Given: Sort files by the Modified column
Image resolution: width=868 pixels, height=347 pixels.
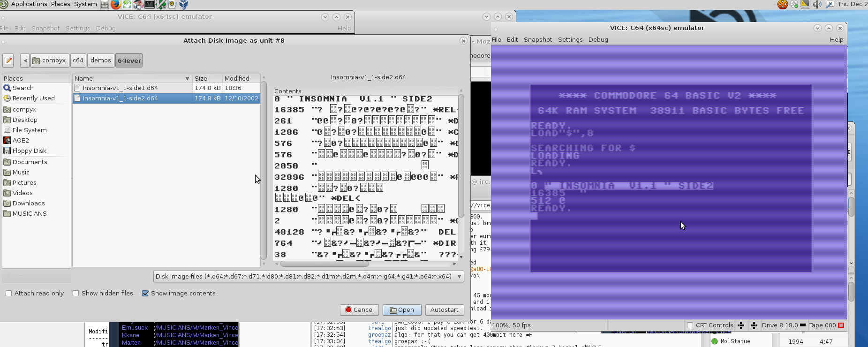Looking at the screenshot, I should coord(241,78).
